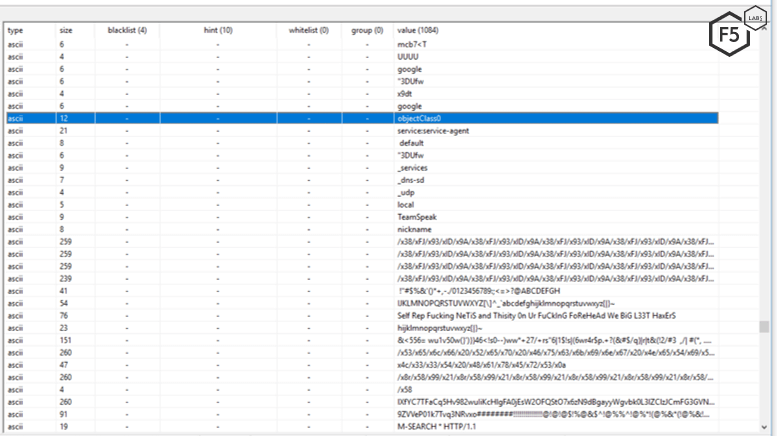Viewport: 777px width, 436px height.
Task: Select the _services value row
Action: [414, 168]
